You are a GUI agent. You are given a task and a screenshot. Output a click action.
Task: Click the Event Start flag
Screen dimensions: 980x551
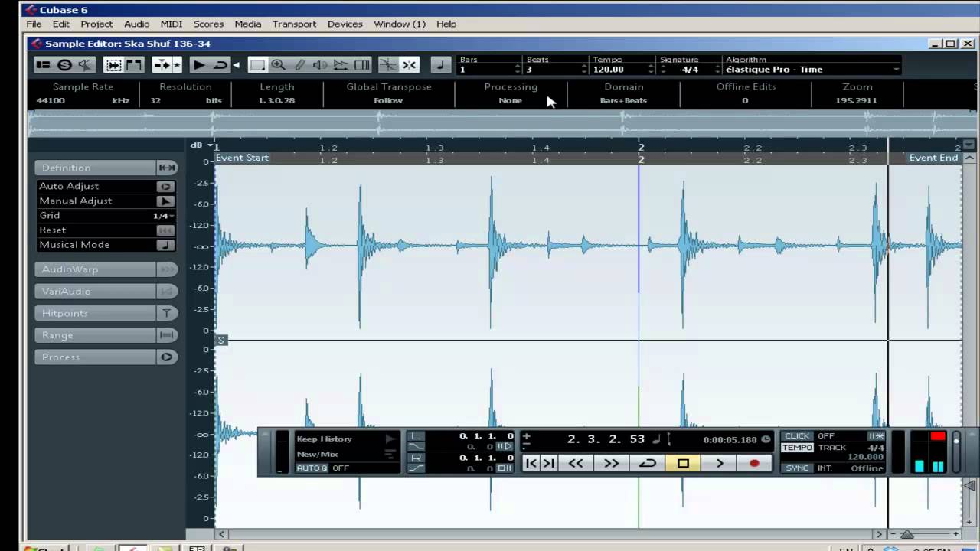(242, 158)
